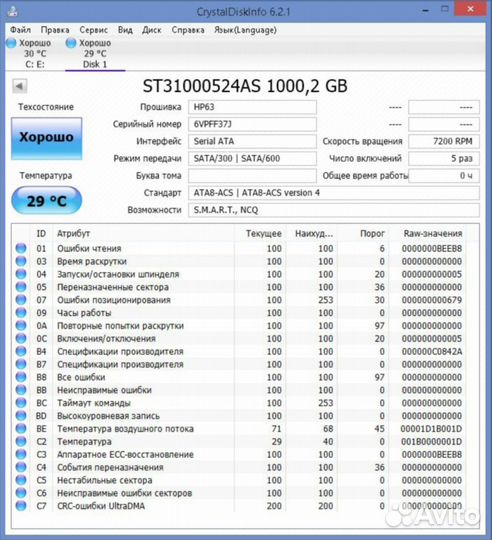
Task: Open the Диск menu
Action: (x=152, y=30)
